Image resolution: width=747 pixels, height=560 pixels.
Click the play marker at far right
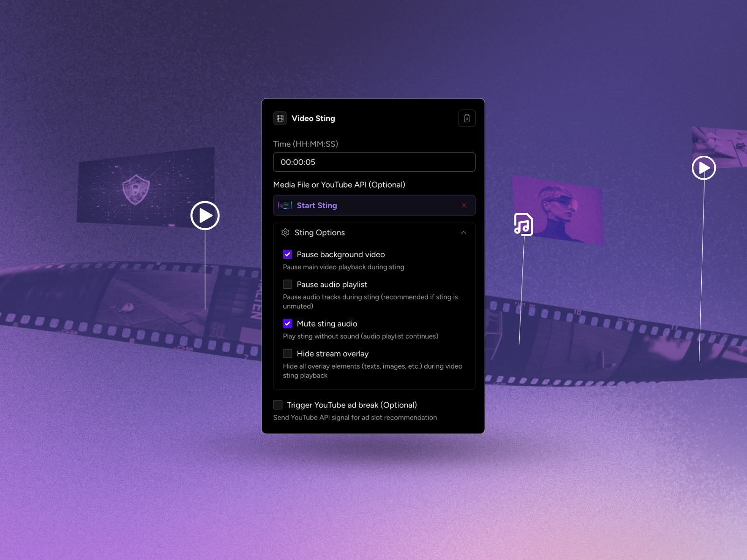click(x=704, y=168)
